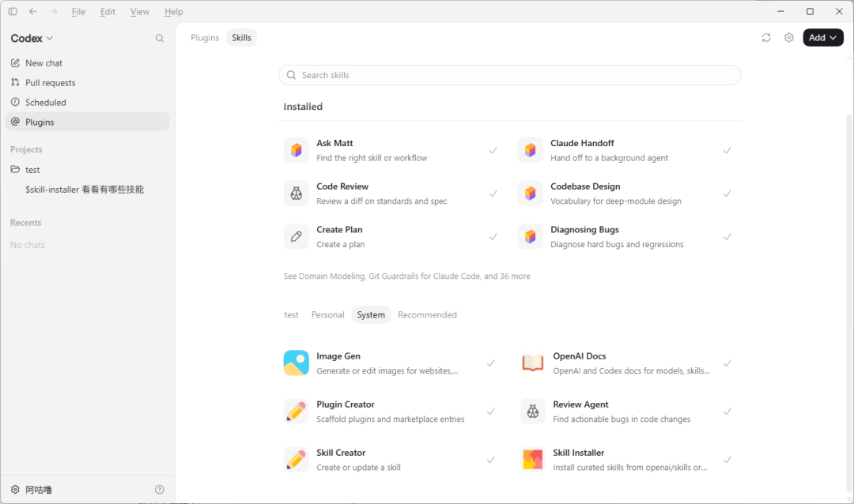Click the Skill Installer puzzle icon

click(533, 460)
